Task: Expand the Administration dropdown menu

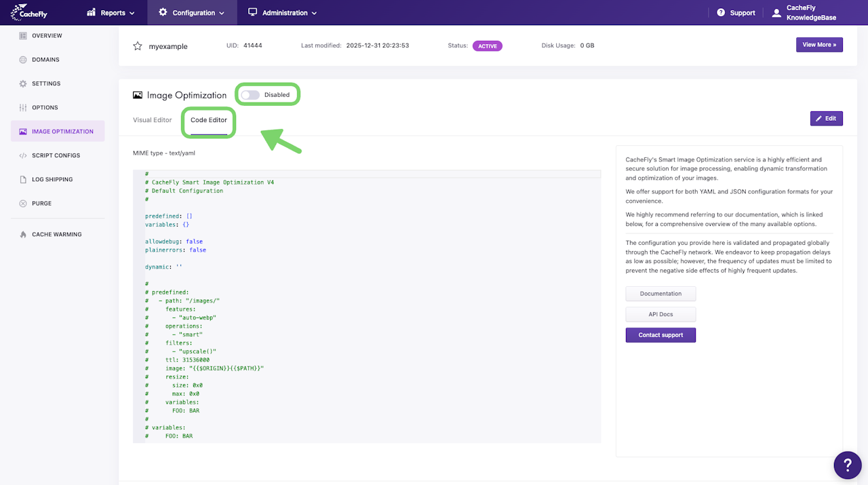Action: [x=283, y=13]
